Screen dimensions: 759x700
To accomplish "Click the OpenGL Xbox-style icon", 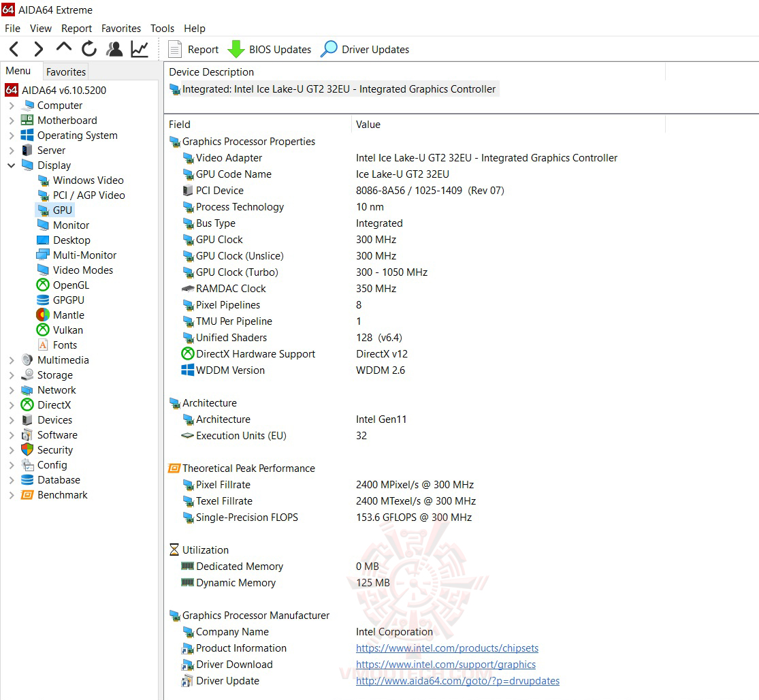I will (43, 285).
